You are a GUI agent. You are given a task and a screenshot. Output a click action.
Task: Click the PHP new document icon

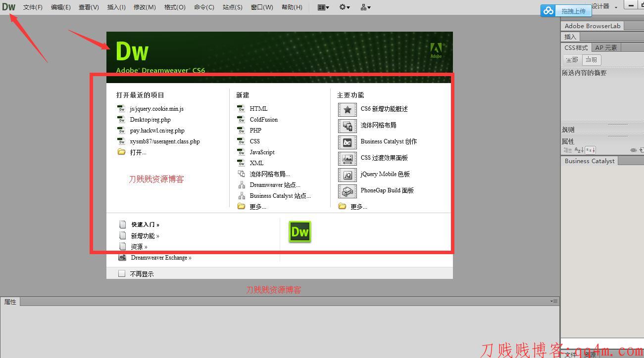pos(241,130)
